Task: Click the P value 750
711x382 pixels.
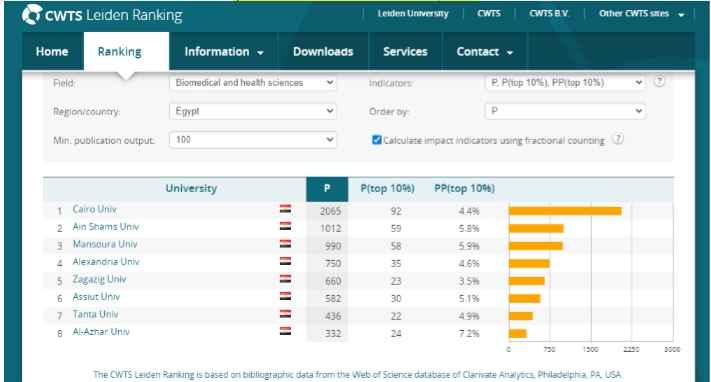Action: point(333,263)
